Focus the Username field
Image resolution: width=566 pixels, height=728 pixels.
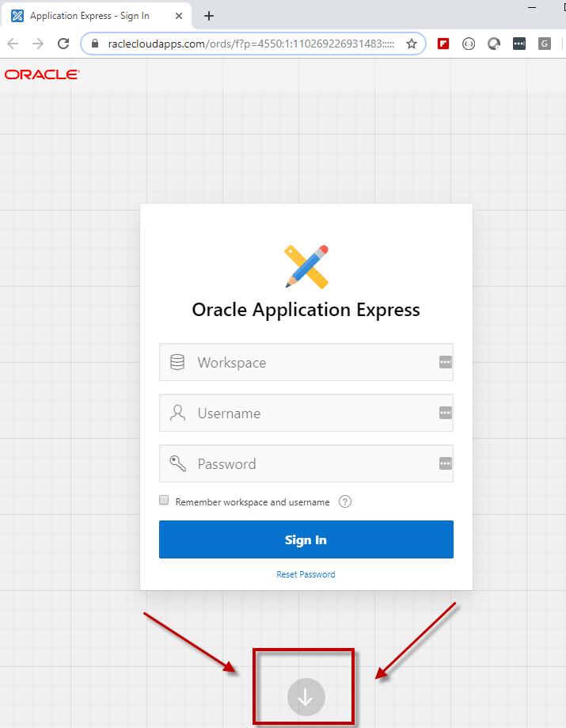pyautogui.click(x=306, y=413)
